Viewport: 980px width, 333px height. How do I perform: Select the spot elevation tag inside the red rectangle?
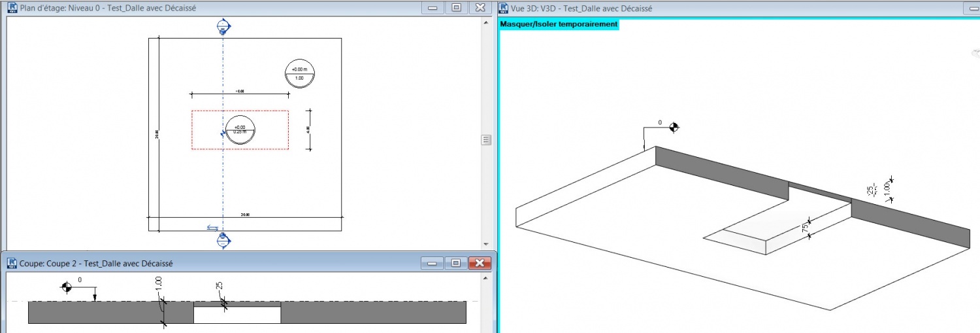240,129
